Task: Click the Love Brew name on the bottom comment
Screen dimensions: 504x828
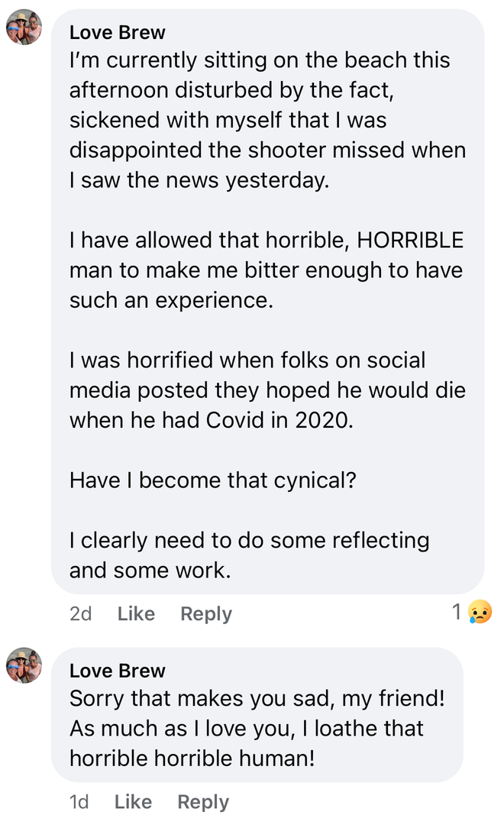Action: [117, 670]
